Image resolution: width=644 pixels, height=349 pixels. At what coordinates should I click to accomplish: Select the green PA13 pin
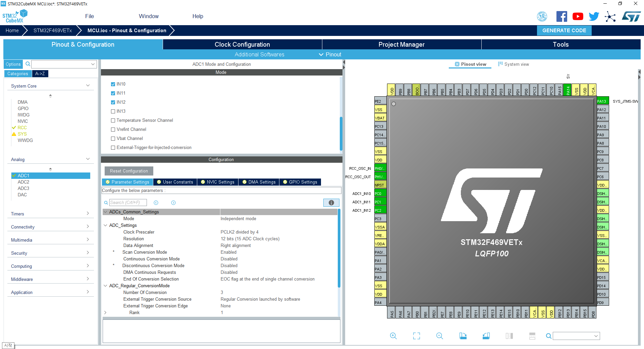[603, 101]
